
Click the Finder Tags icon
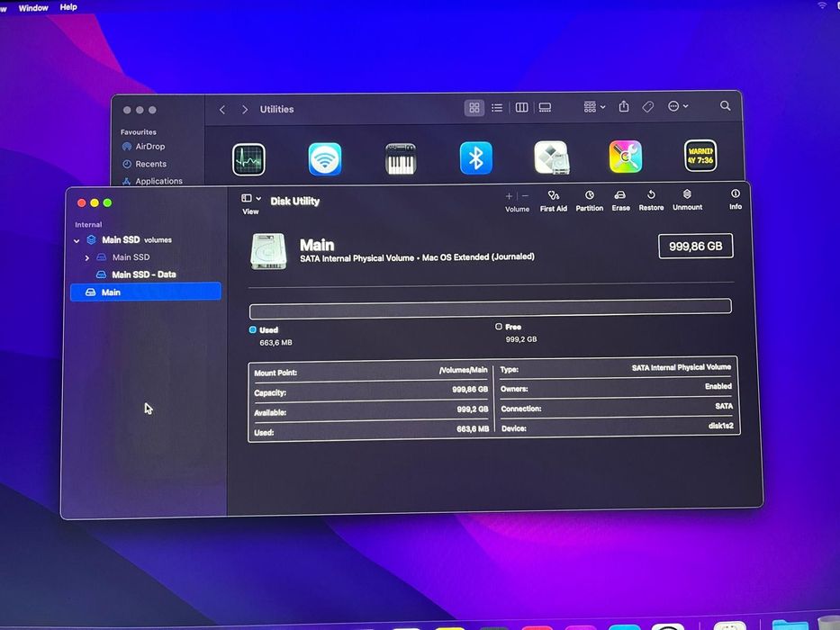tap(648, 106)
